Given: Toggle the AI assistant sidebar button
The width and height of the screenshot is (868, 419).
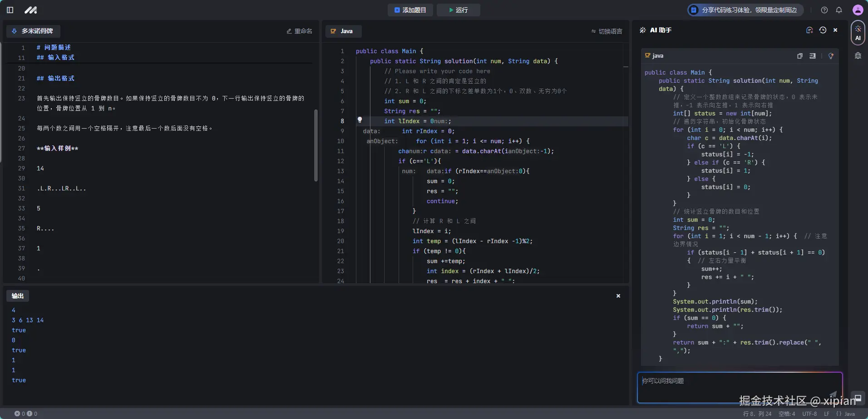Looking at the screenshot, I should click(858, 33).
